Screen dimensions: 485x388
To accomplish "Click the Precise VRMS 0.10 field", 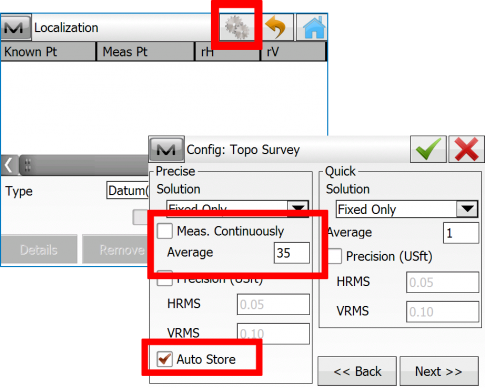I will [273, 333].
